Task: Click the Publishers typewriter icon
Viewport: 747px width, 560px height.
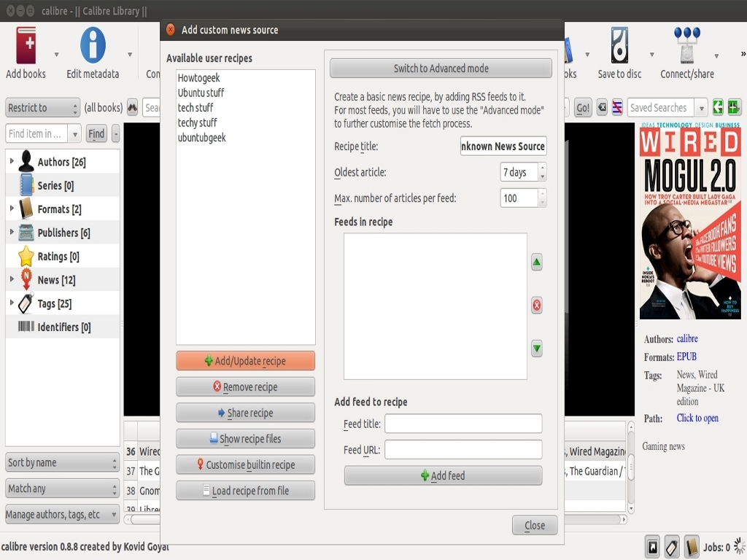Action: tap(26, 233)
